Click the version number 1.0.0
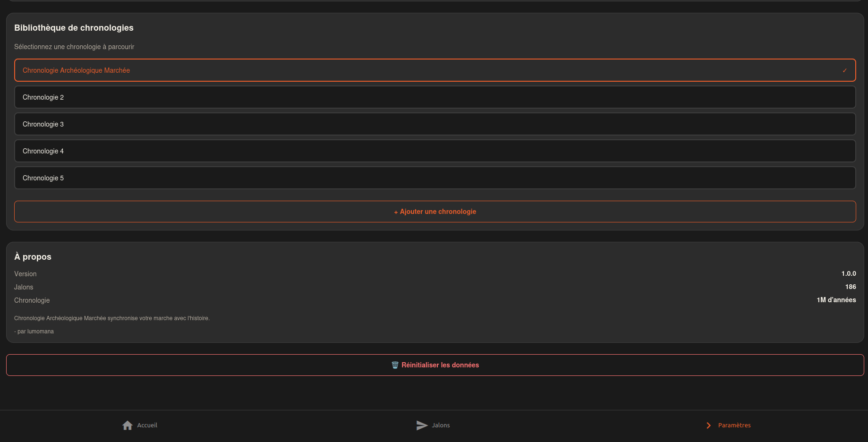 coord(848,274)
